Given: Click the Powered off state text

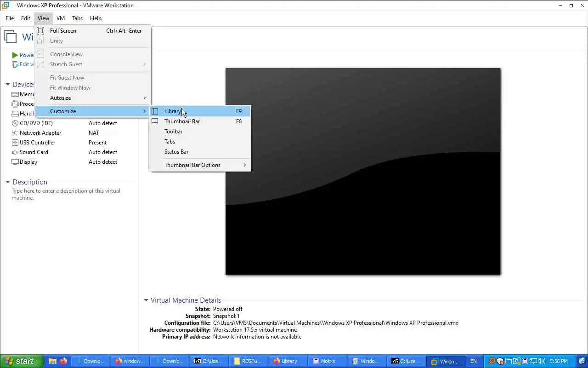Looking at the screenshot, I should [228, 309].
